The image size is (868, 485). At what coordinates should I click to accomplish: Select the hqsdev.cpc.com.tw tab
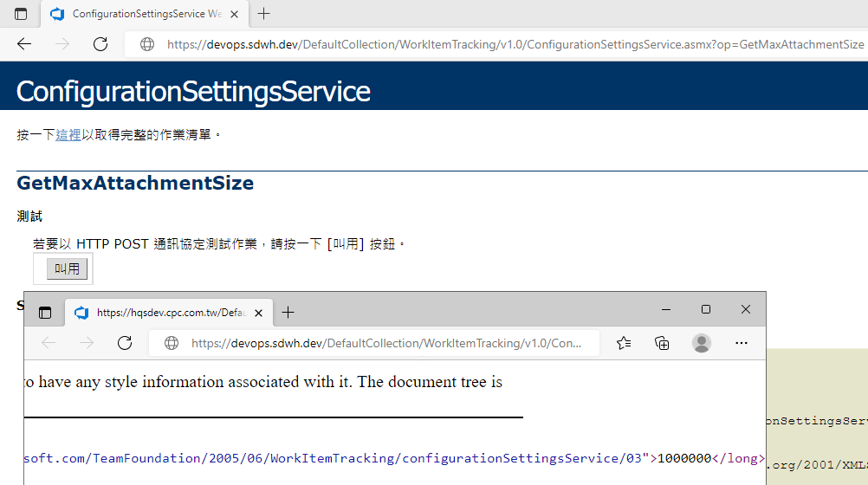[165, 313]
